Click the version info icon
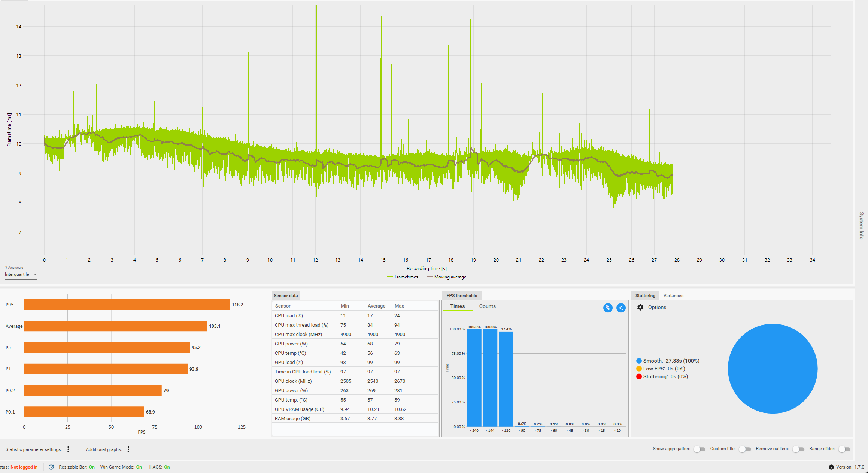Screen dimensions: 868x473 point(831,467)
